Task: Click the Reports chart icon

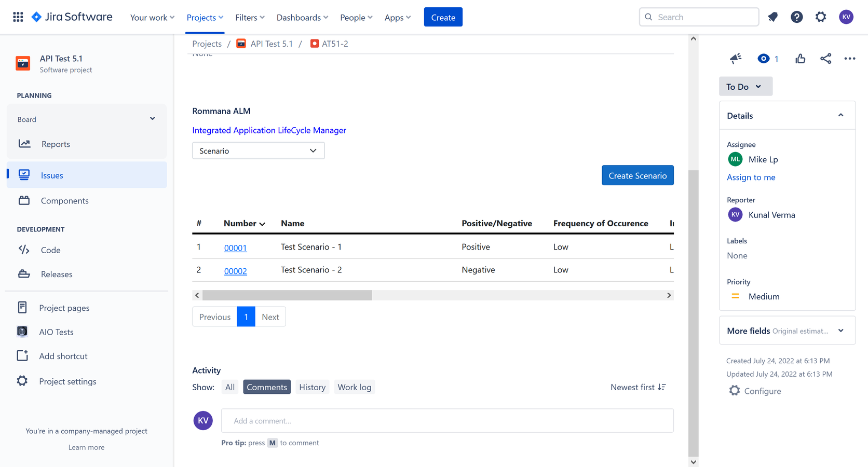Action: (x=24, y=144)
